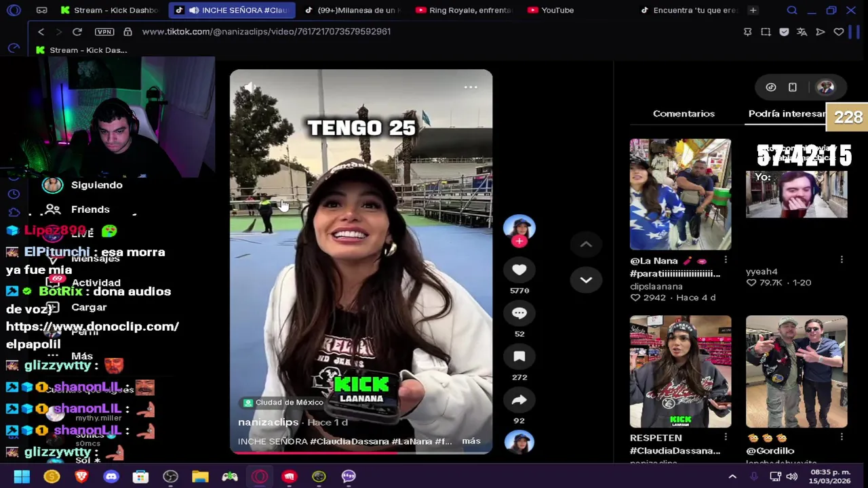Open the Opera GX main menu logo
Viewport: 868px width, 488px height.
(x=14, y=10)
